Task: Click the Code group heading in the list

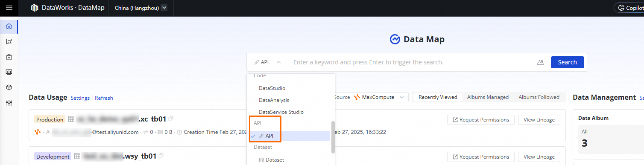Action: coord(260,75)
